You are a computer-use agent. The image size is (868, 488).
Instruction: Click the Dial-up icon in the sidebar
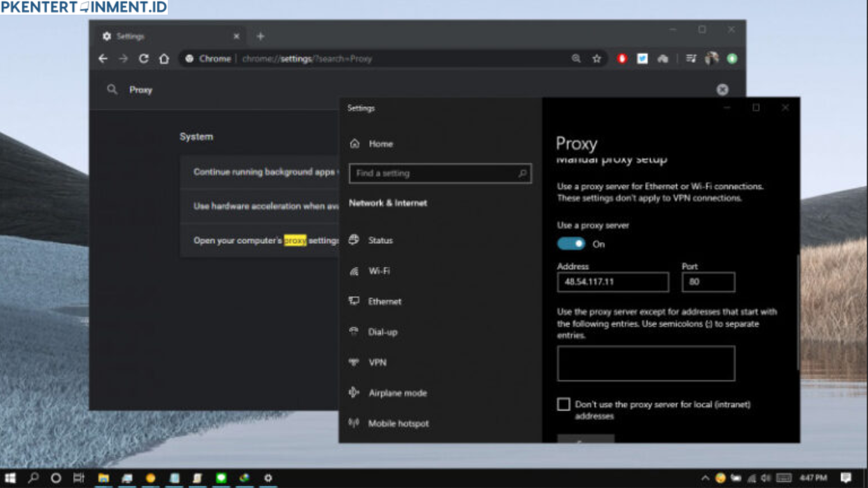(x=354, y=331)
